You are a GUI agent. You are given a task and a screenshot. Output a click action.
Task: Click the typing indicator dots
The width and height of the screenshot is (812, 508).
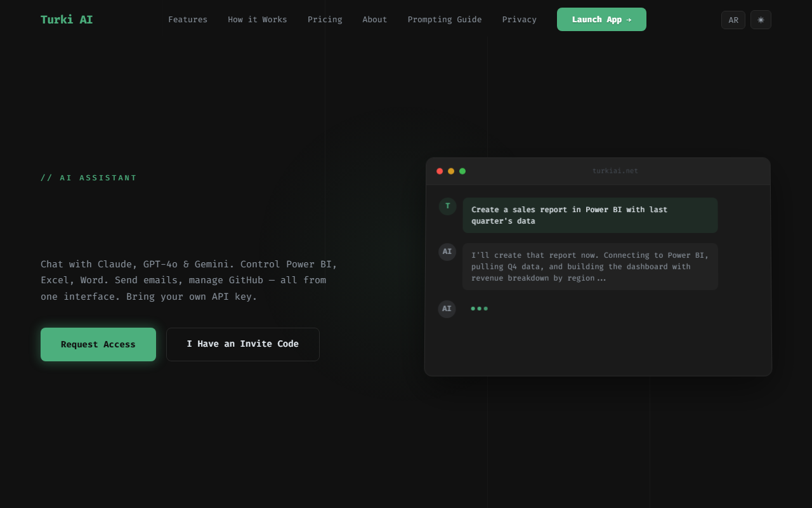(479, 309)
